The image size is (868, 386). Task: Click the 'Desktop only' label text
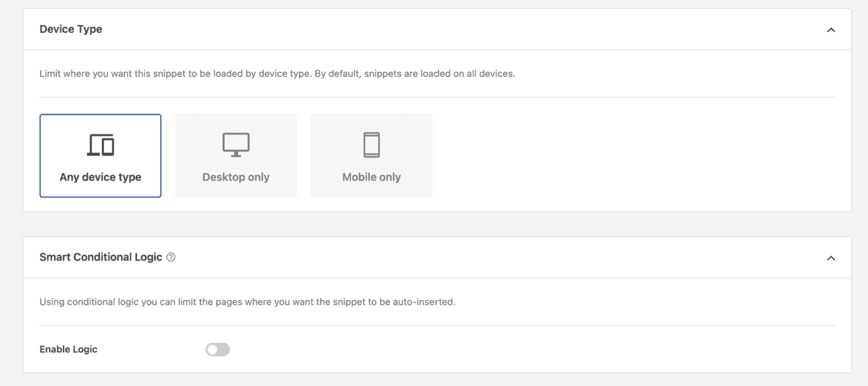236,177
